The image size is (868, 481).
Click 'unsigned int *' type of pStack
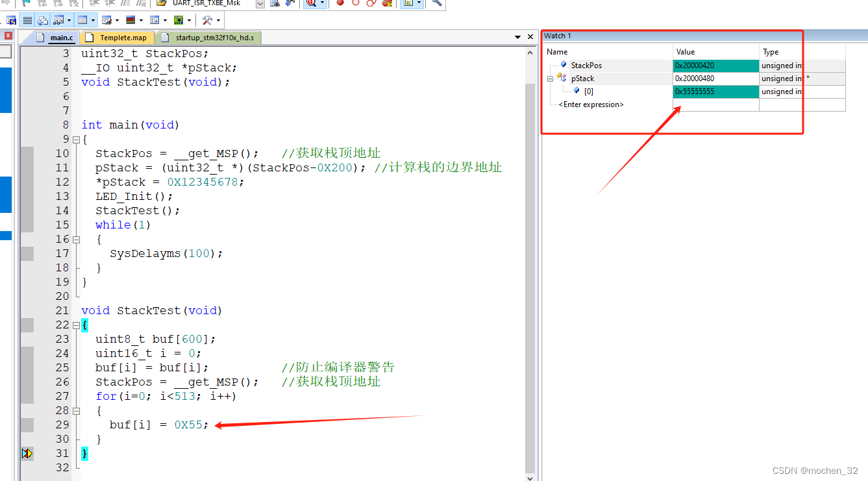[x=786, y=79]
